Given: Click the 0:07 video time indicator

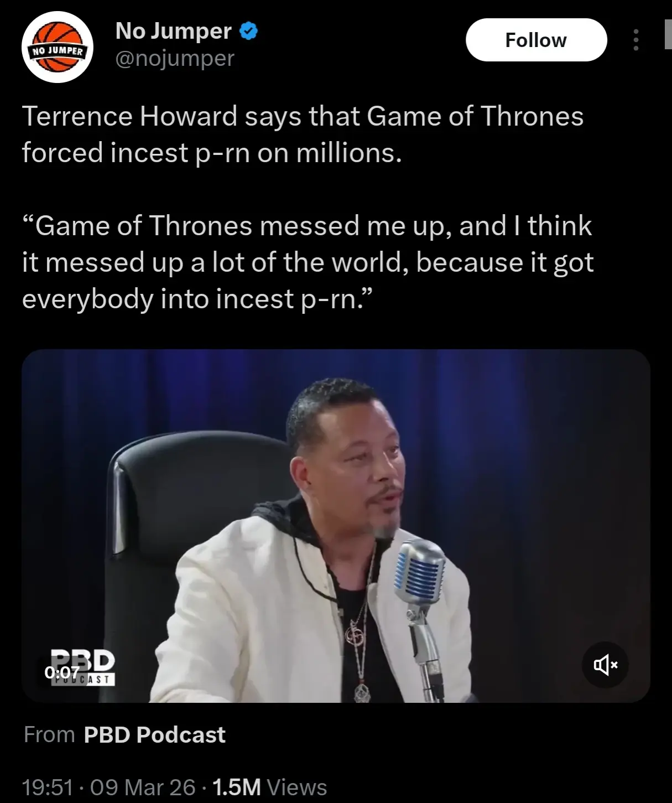Looking at the screenshot, I should click(x=62, y=672).
